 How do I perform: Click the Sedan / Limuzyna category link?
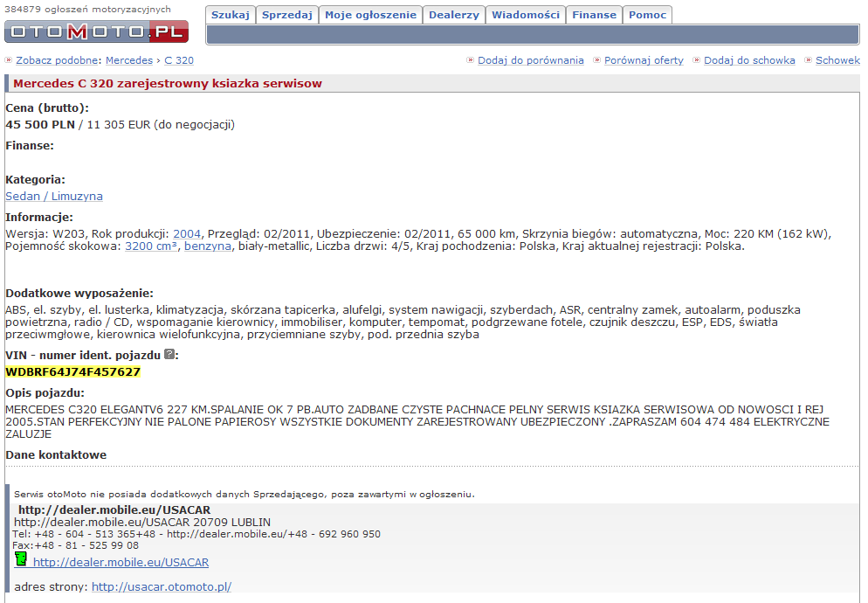point(54,197)
